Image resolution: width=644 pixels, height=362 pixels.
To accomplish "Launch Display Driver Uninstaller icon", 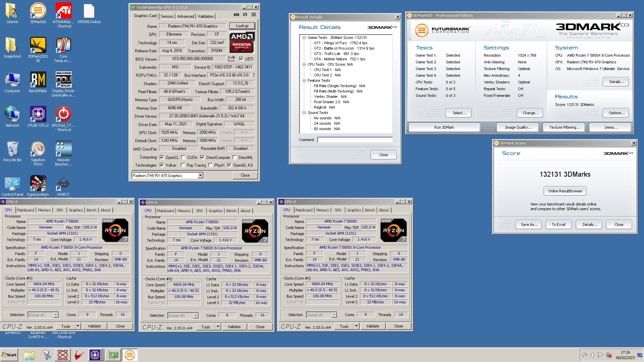I will click(x=63, y=84).
